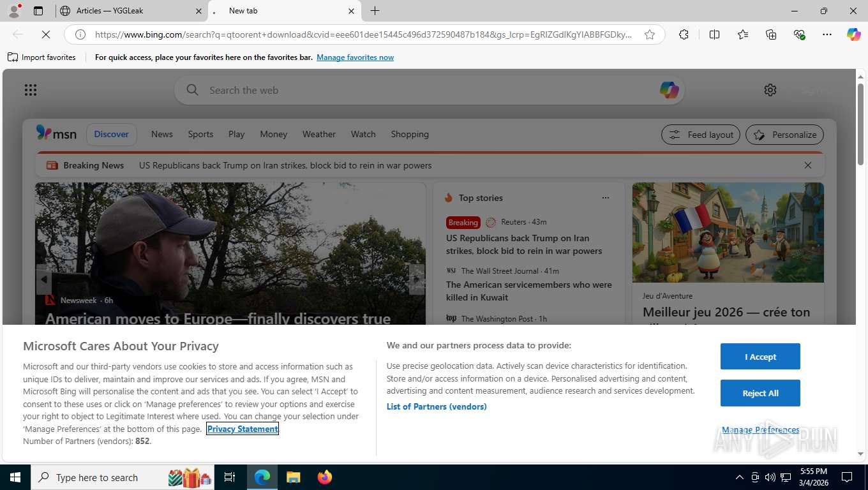This screenshot has width=868, height=490.
Task: Click I Accept cookies button
Action: coord(760,357)
